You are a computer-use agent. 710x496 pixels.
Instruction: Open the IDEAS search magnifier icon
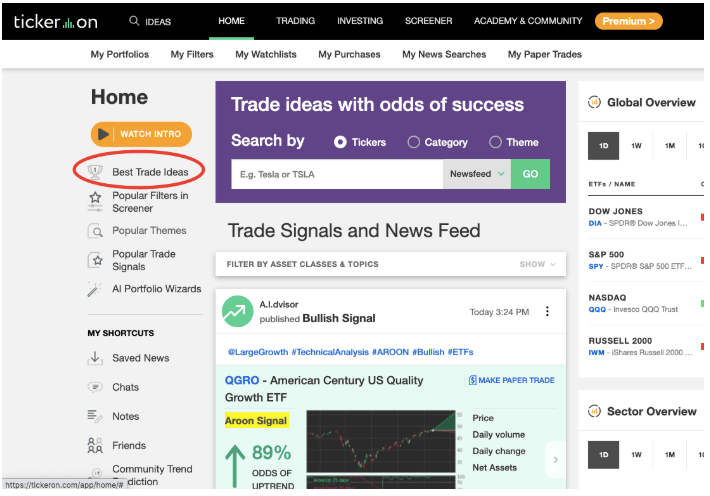[134, 21]
